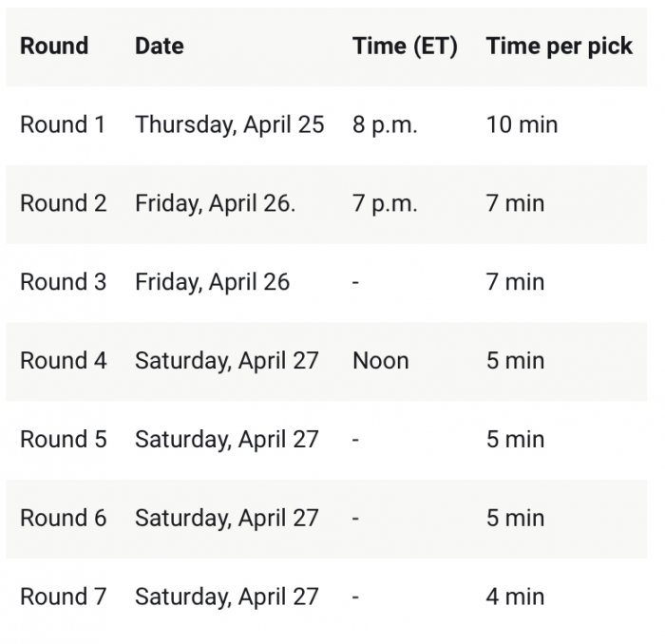Click the 4 min time per pick cell
Screen dimensions: 665x644
[x=515, y=597]
